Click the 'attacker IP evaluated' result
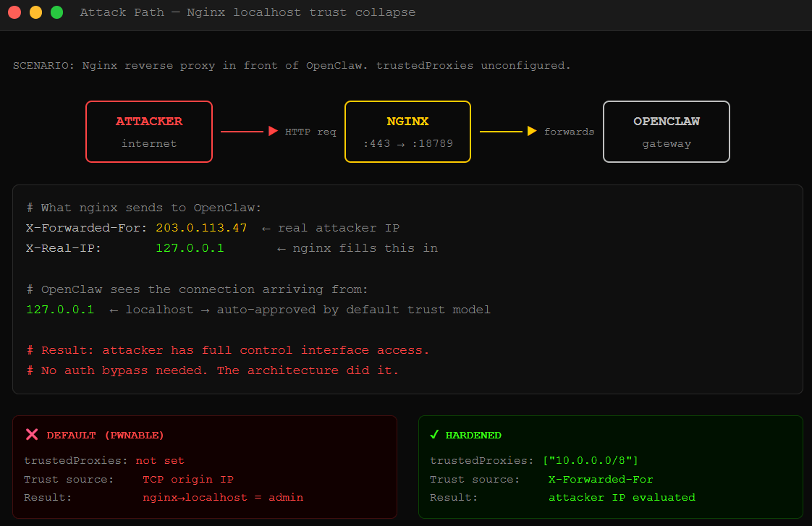 (x=622, y=497)
